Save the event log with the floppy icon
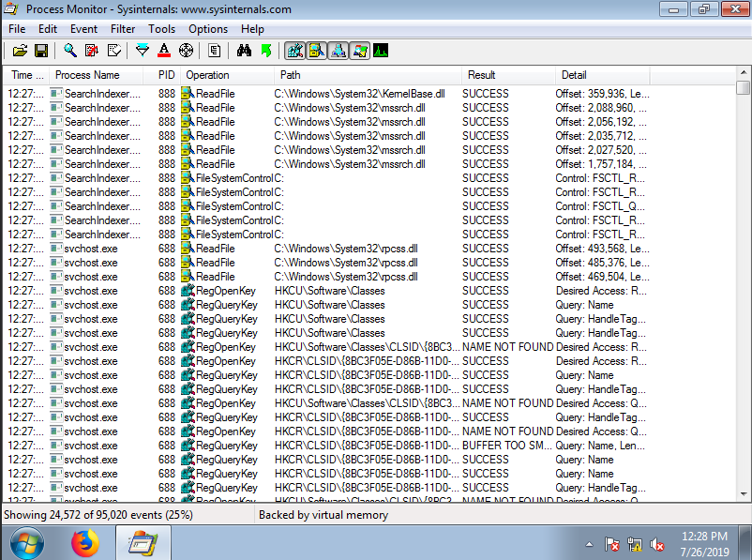Image resolution: width=752 pixels, height=560 pixels. 41,51
